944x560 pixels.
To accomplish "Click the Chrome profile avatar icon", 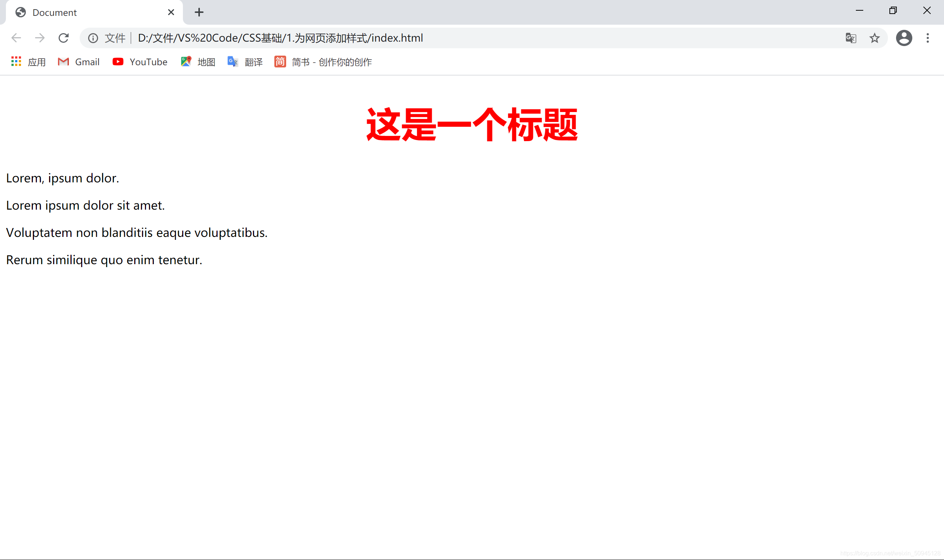I will click(904, 37).
